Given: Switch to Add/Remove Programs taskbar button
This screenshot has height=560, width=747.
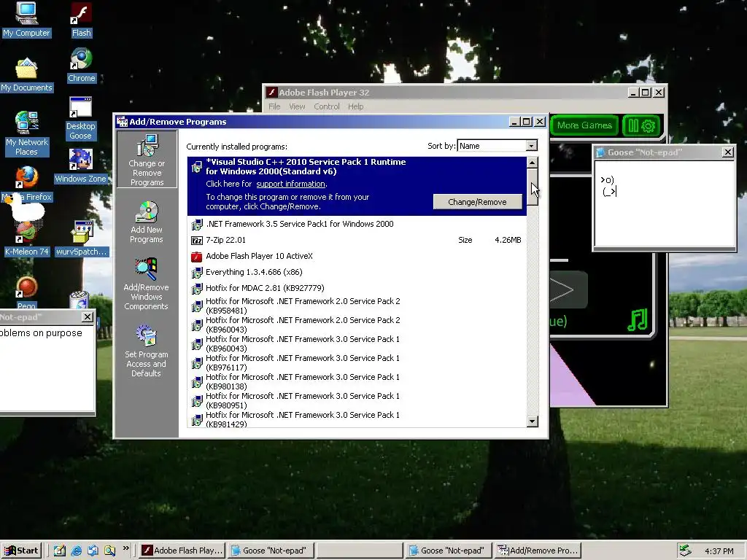Looking at the screenshot, I should pos(538,551).
